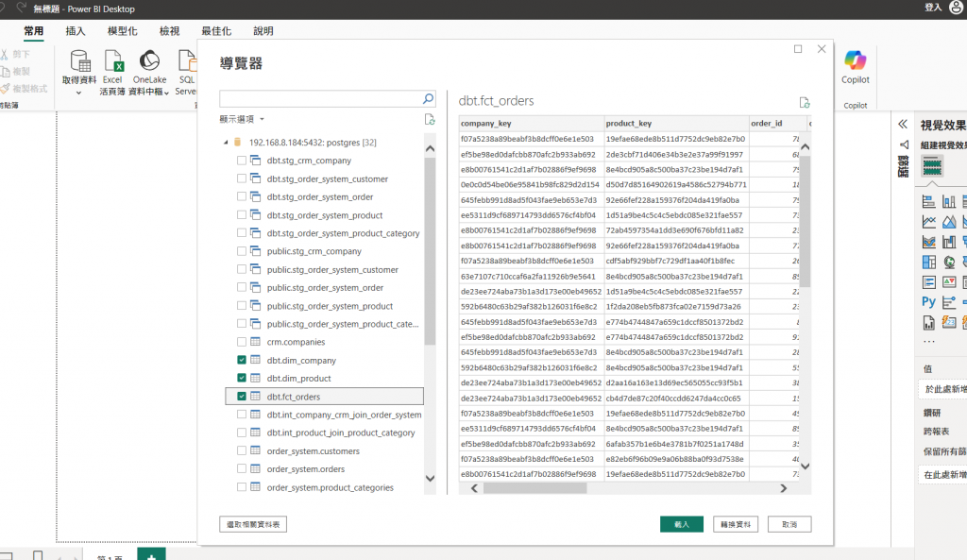Open Excel workbook data source icon

[x=114, y=61]
